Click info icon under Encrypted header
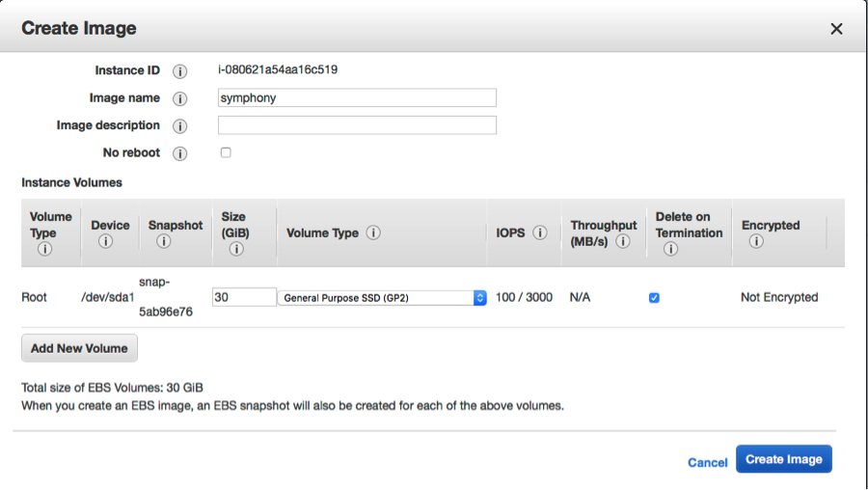This screenshot has width=868, height=490. click(x=756, y=242)
